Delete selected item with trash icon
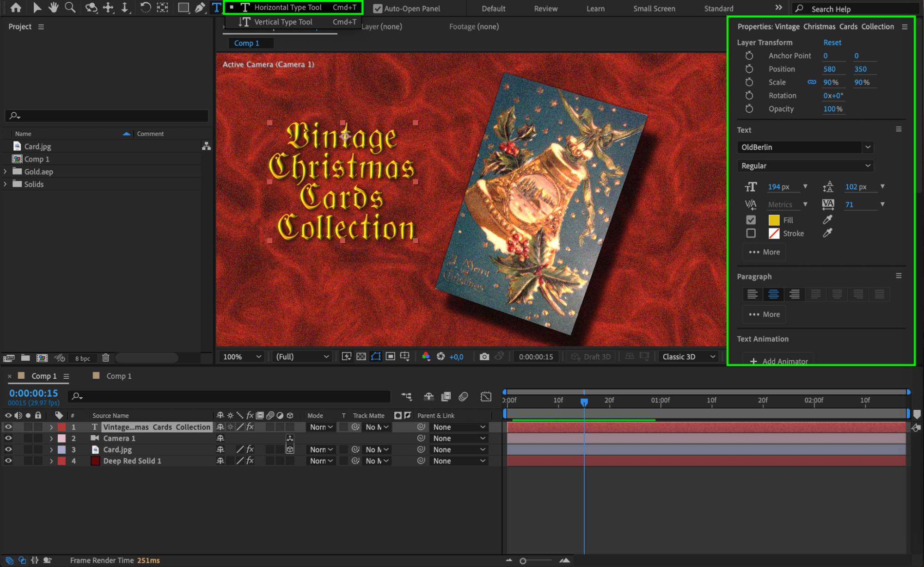The width and height of the screenshot is (924, 567). pyautogui.click(x=105, y=358)
